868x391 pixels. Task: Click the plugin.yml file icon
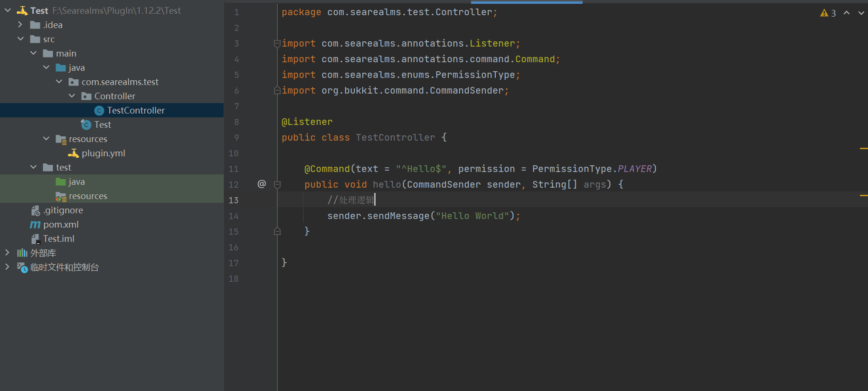pyautogui.click(x=74, y=153)
